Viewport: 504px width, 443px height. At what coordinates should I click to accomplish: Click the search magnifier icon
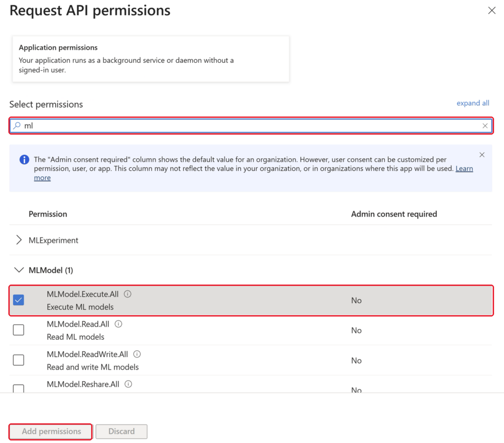point(17,125)
